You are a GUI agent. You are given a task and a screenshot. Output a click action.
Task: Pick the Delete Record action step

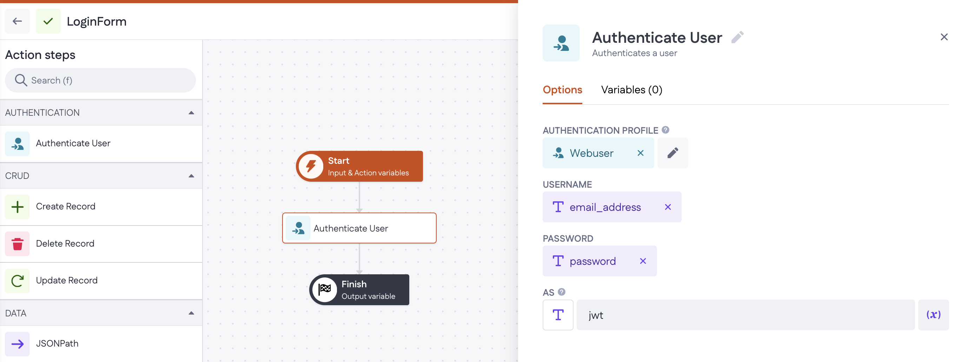pyautogui.click(x=65, y=243)
